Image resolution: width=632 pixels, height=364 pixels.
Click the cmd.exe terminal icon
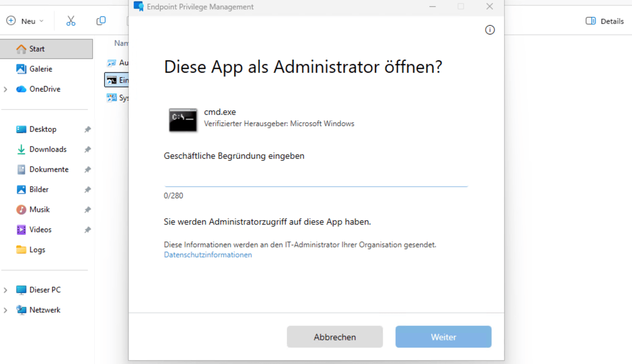[x=183, y=120]
